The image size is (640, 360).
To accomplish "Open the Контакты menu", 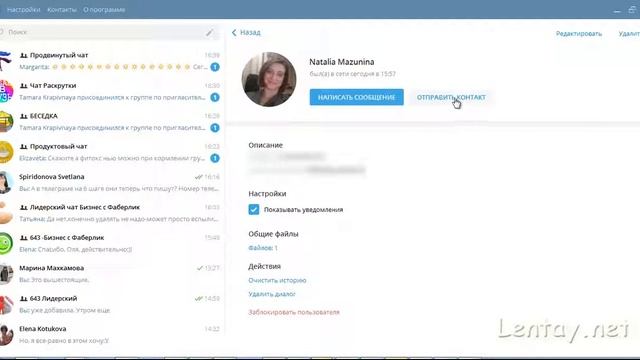I will pyautogui.click(x=62, y=9).
